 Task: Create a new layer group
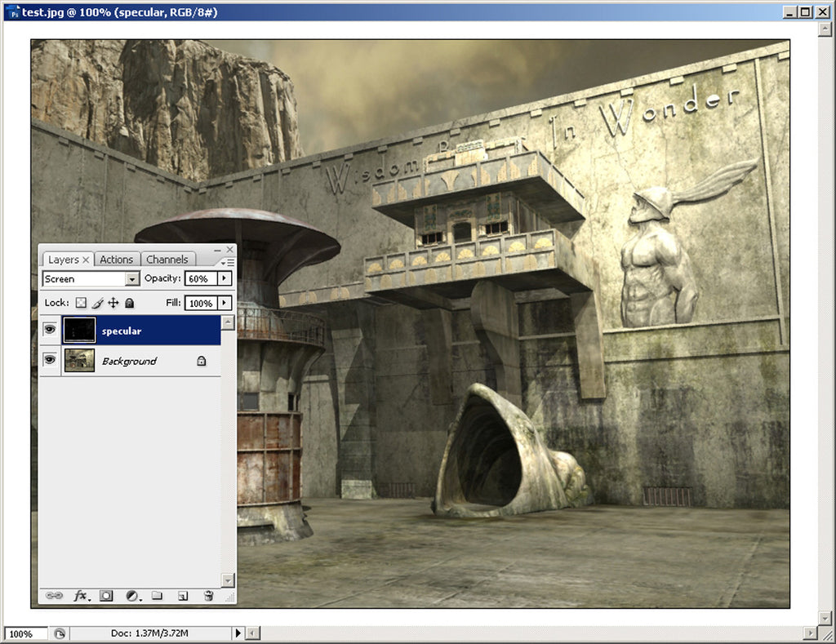click(158, 596)
